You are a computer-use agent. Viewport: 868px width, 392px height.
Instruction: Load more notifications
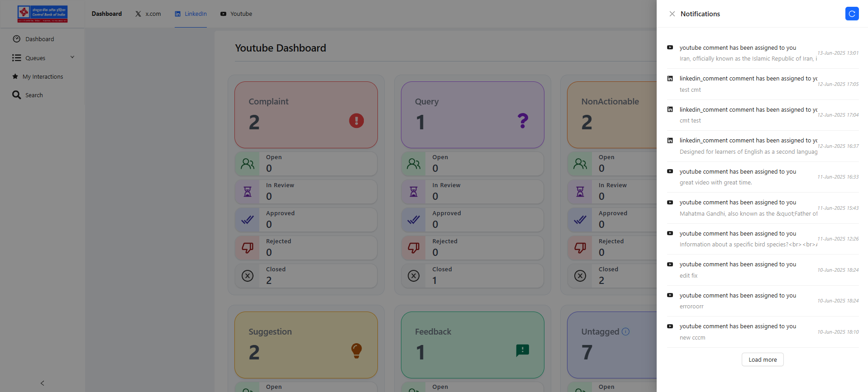click(x=763, y=359)
